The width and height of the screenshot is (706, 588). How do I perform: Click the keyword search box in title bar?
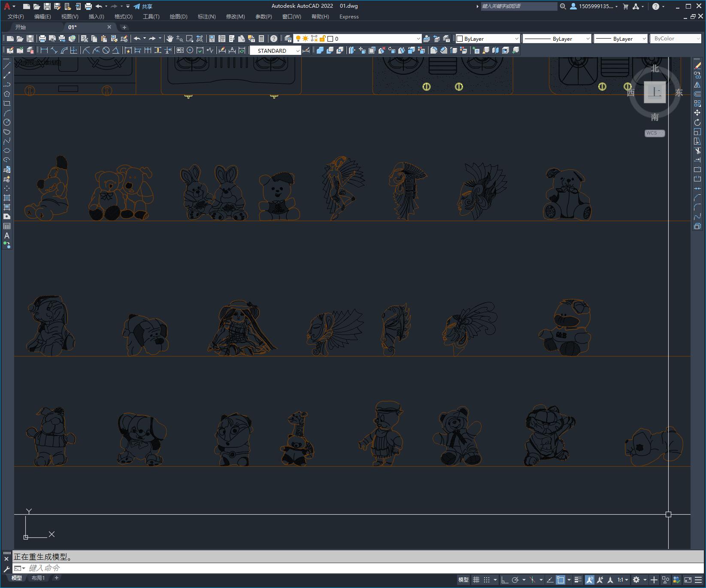(x=519, y=6)
